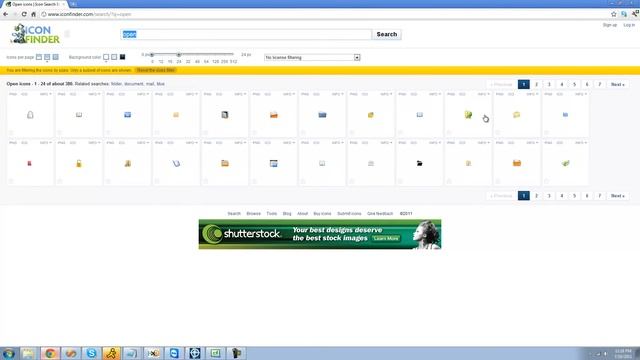Viewport: 640px width, 360px height.
Task: Select the small red icon result
Action: click(x=29, y=163)
